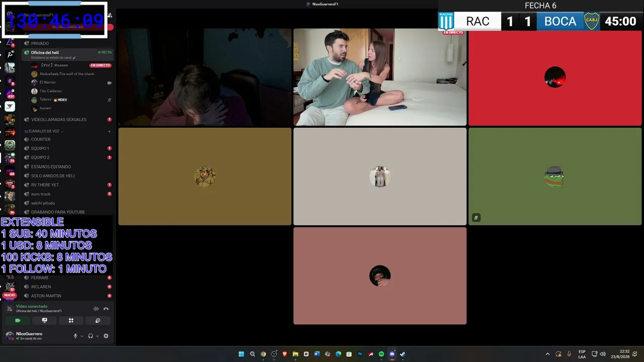
Task: Select the green Pepe participant tile
Action: (555, 176)
